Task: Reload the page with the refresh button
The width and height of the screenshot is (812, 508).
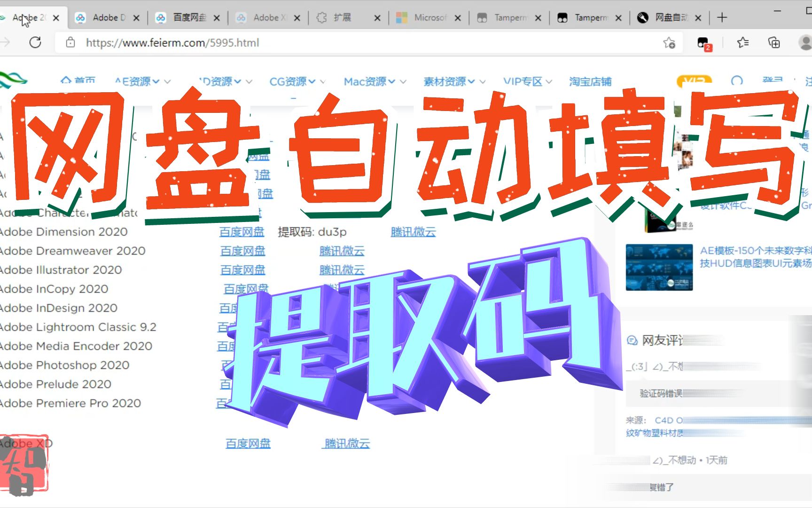Action: (x=35, y=43)
